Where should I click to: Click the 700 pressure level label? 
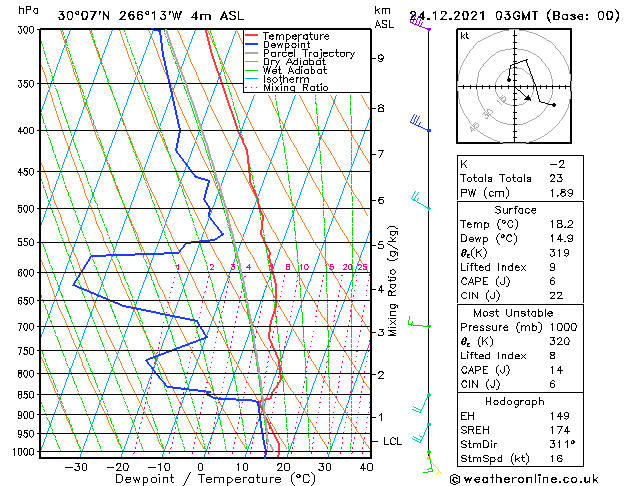28,327
